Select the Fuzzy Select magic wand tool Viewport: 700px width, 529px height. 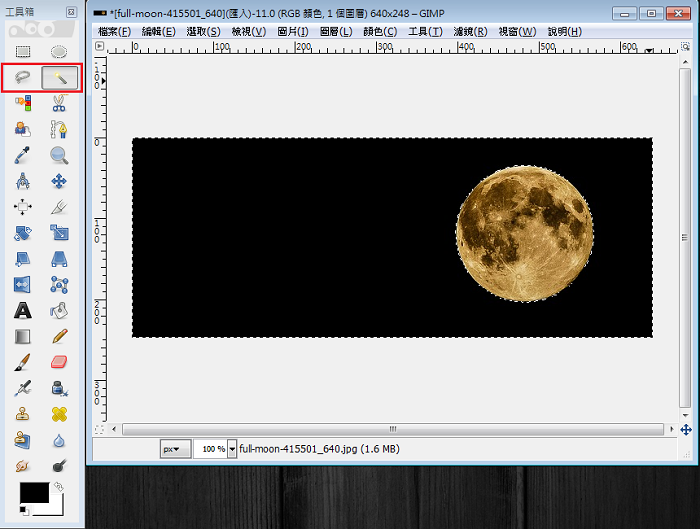pyautogui.click(x=59, y=78)
